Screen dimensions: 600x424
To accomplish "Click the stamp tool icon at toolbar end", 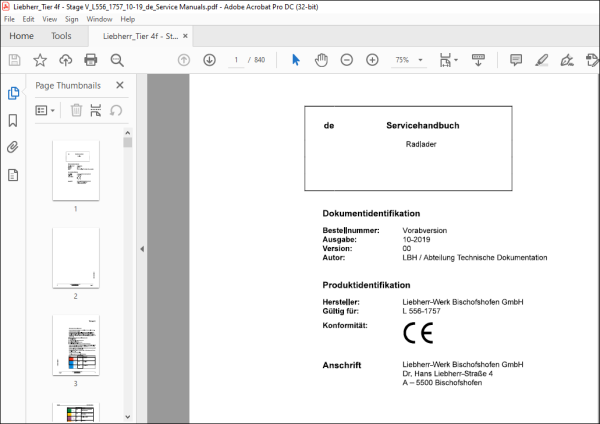I will pos(592,60).
